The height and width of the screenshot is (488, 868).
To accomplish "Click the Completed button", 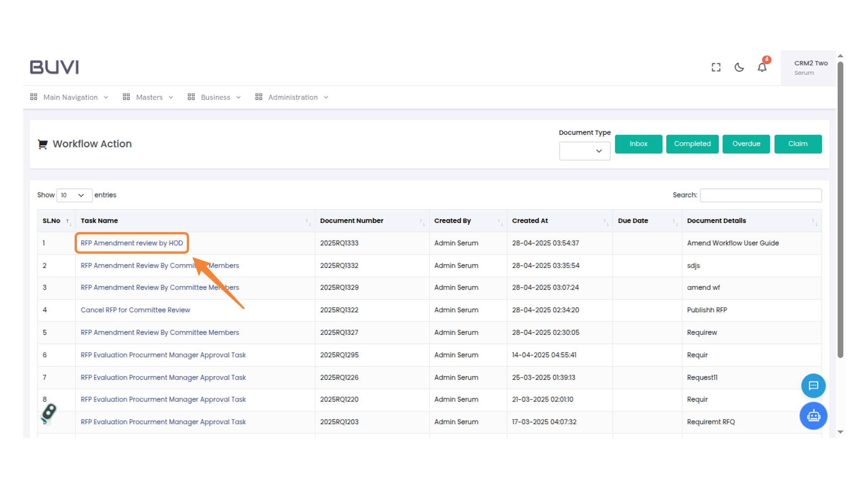I will [692, 144].
